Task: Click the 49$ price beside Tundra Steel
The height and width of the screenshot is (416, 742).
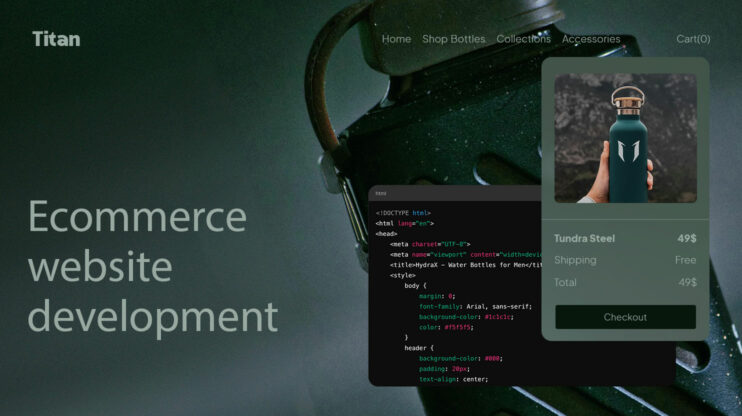Action: coord(686,239)
